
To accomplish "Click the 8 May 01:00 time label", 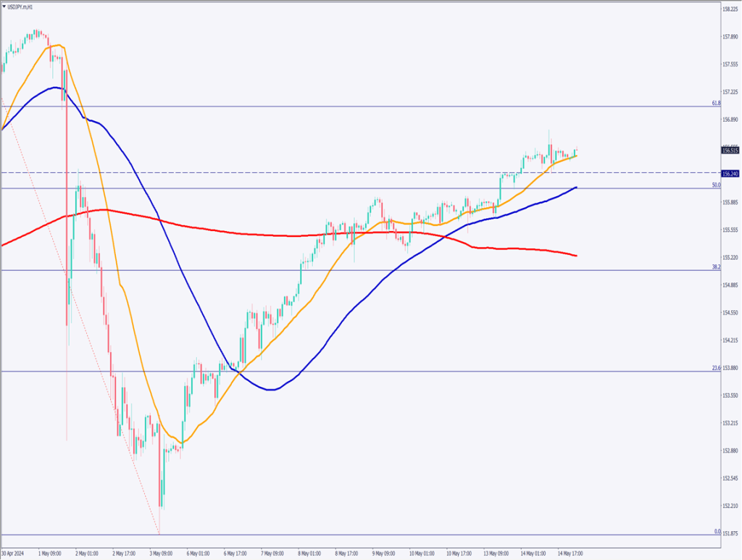I will [311, 554].
